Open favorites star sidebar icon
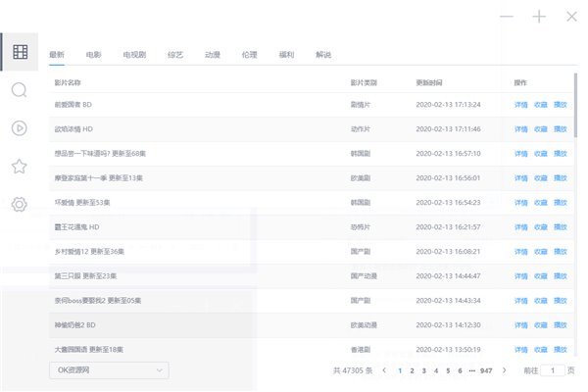 click(x=20, y=166)
